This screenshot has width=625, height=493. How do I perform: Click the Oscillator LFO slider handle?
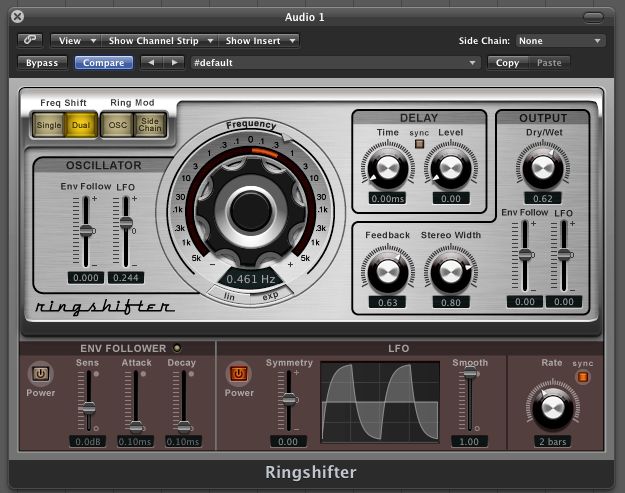point(126,222)
